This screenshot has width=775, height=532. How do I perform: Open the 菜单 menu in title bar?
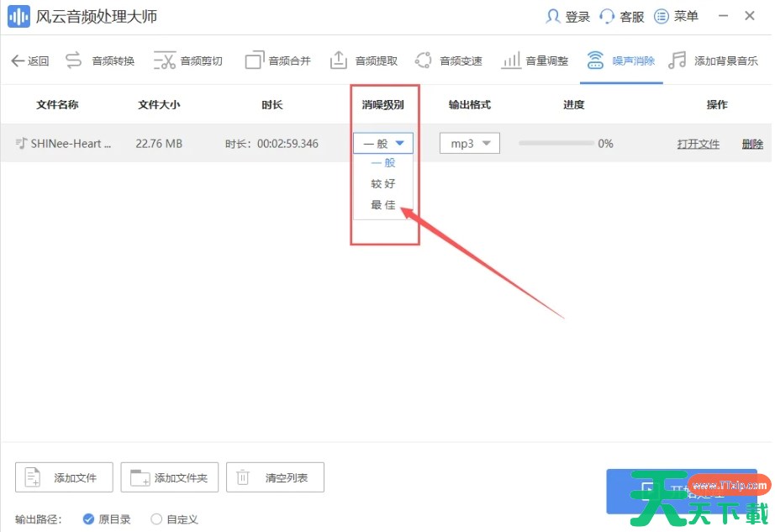click(x=677, y=17)
